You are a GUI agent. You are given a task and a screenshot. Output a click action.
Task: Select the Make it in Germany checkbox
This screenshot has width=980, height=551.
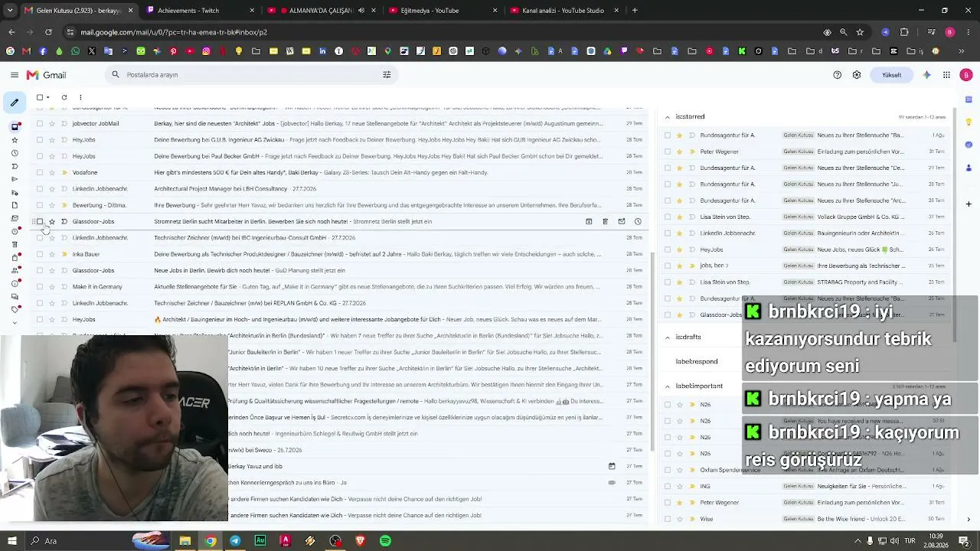coord(40,287)
